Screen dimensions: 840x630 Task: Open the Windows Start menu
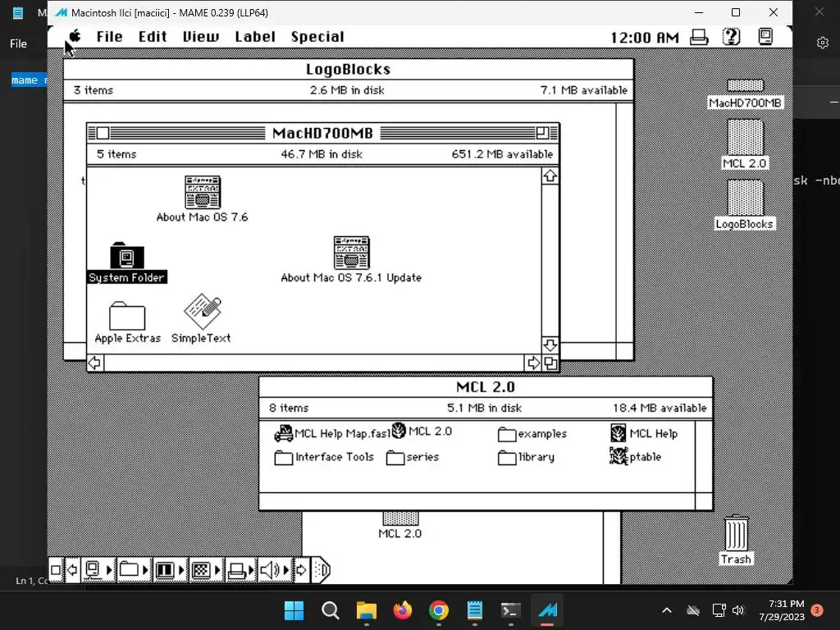coord(294,610)
